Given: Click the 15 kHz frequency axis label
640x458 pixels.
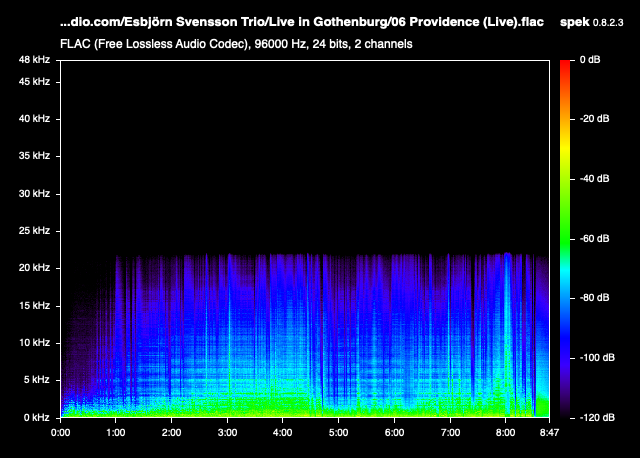Looking at the screenshot, I should point(34,306).
